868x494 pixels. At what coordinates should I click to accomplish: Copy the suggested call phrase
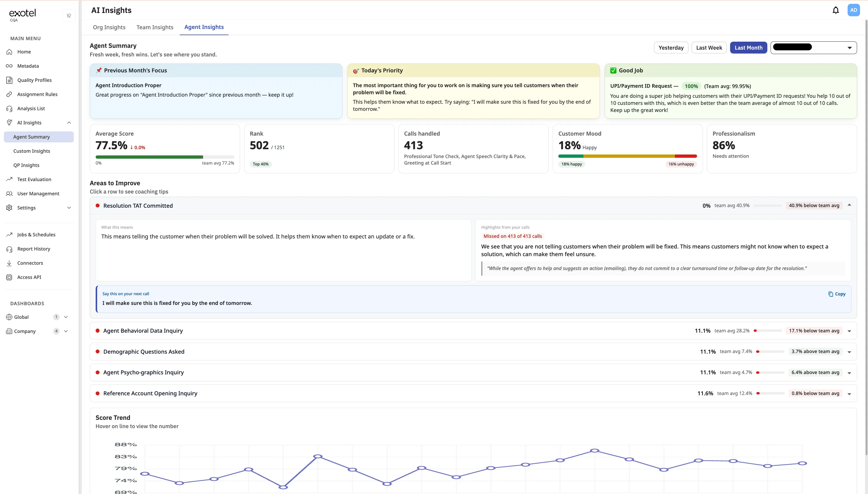coord(836,294)
